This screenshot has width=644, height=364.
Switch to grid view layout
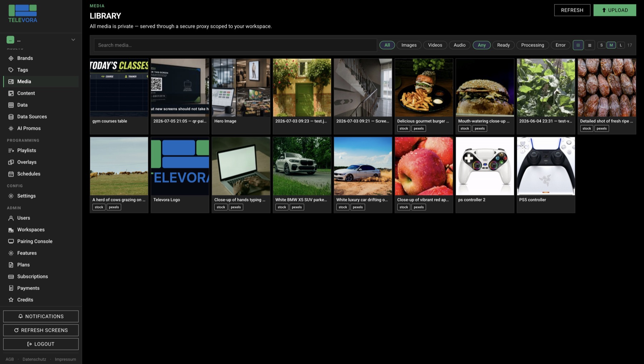[578, 45]
